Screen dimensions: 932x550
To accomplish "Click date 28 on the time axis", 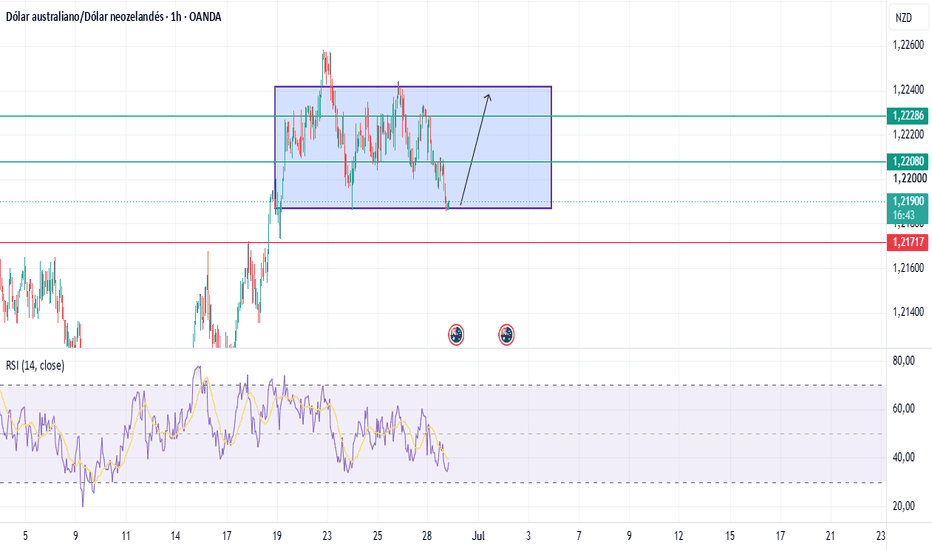I will point(427,536).
